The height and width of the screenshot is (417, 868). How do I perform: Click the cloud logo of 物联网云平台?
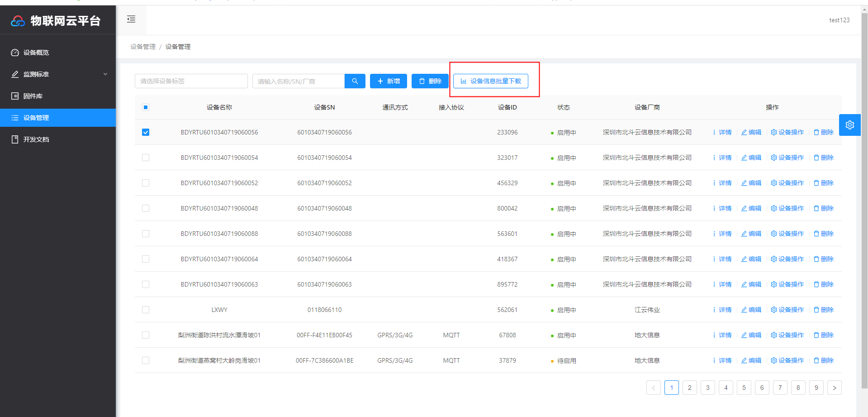pyautogui.click(x=18, y=21)
